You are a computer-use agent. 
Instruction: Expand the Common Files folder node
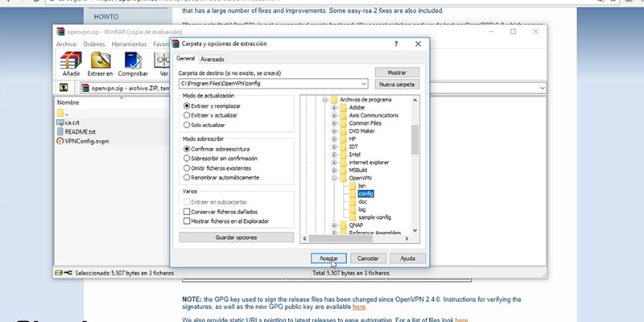334,123
